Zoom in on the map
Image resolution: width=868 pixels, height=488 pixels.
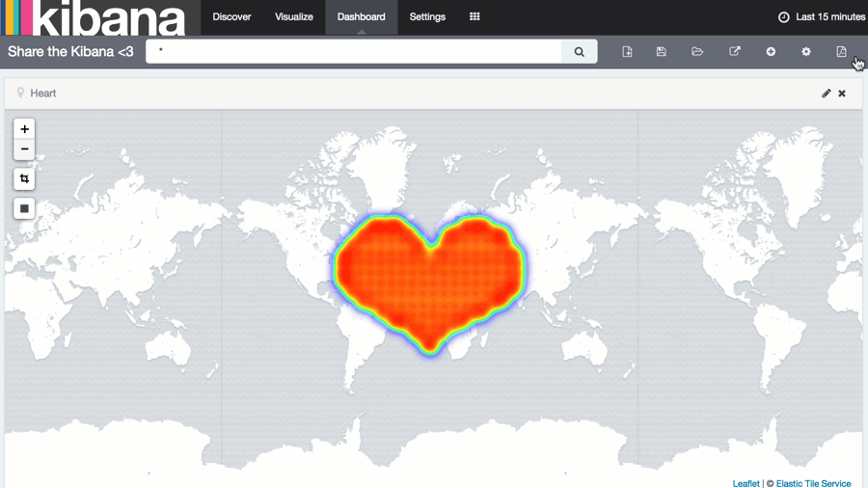[x=24, y=129]
